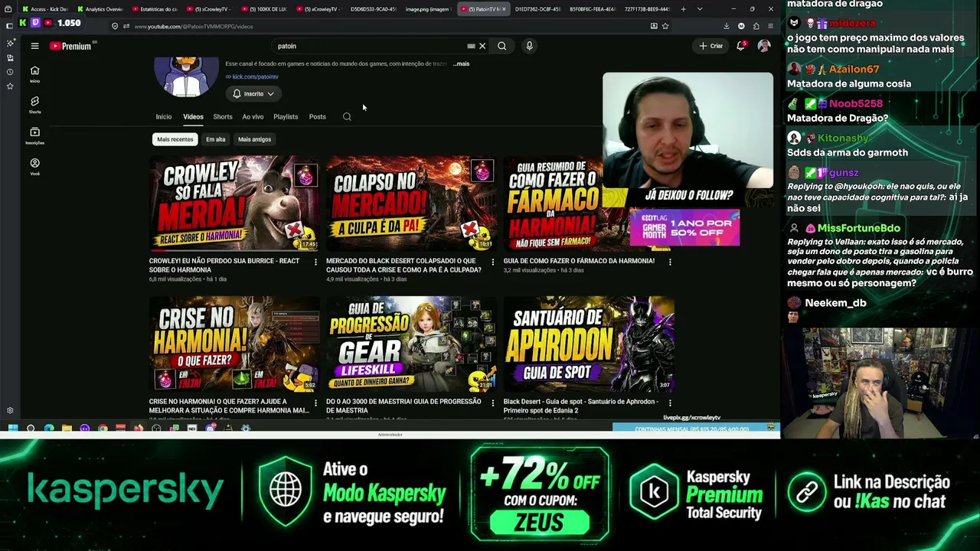Select the Mais recentes filter chip

click(x=175, y=139)
